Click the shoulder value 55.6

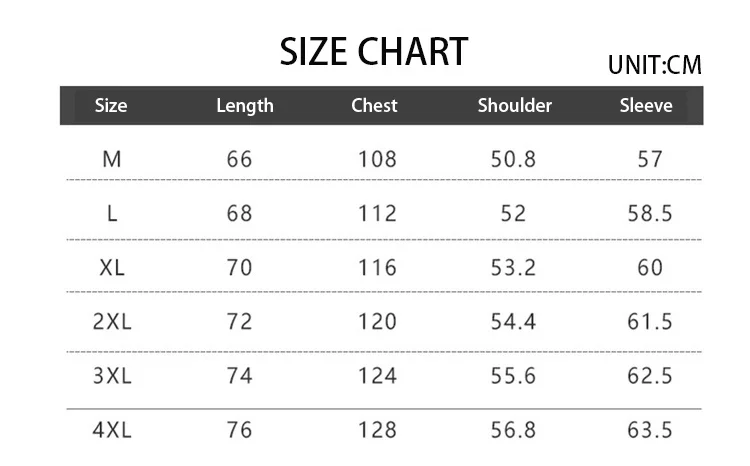tap(515, 376)
